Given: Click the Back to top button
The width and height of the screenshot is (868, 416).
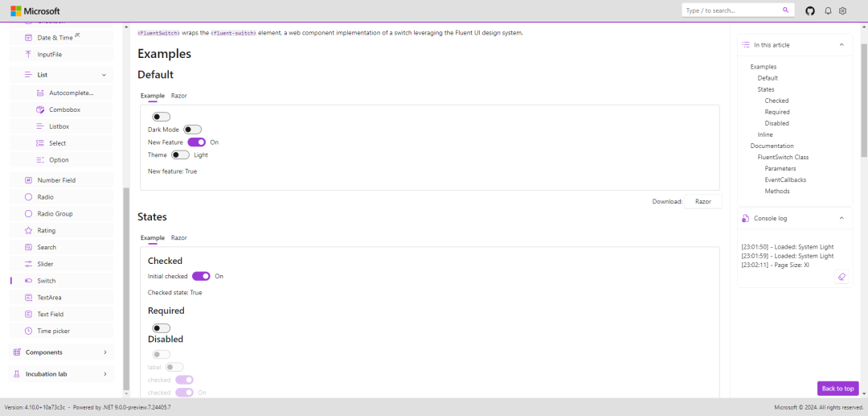Looking at the screenshot, I should (837, 389).
